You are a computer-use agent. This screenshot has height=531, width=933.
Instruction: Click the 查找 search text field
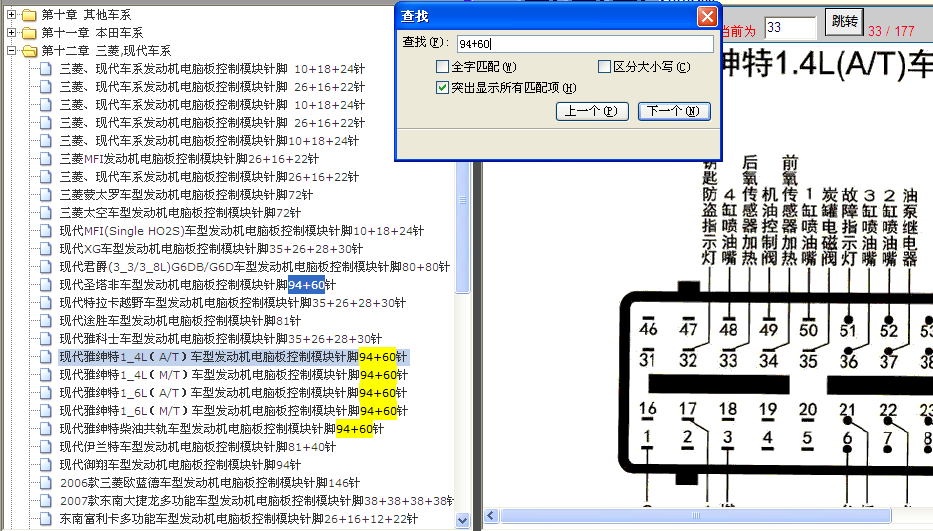pyautogui.click(x=585, y=43)
